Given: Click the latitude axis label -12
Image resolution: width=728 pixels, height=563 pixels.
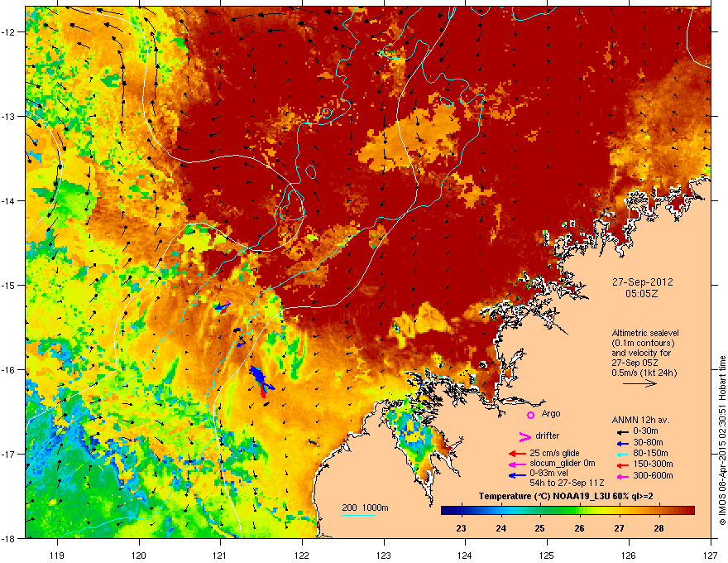Looking at the screenshot, I should (8, 32).
